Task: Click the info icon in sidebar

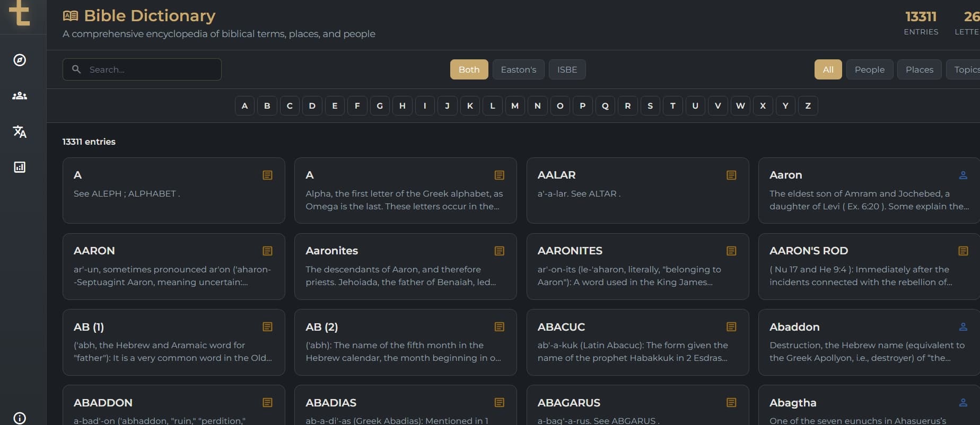Action: 20,418
